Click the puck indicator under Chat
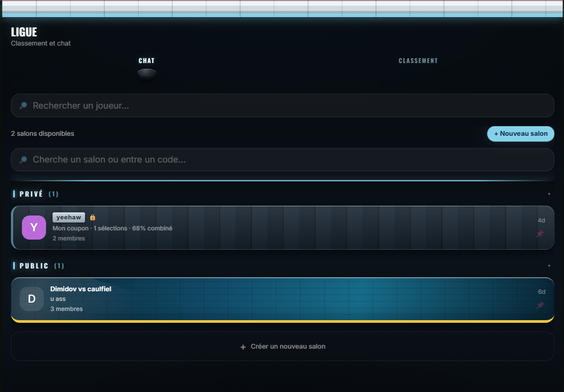The height and width of the screenshot is (392, 564). pyautogui.click(x=147, y=73)
